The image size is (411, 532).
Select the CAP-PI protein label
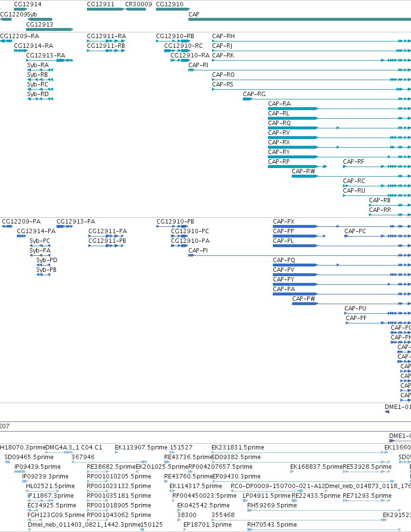tap(198, 251)
